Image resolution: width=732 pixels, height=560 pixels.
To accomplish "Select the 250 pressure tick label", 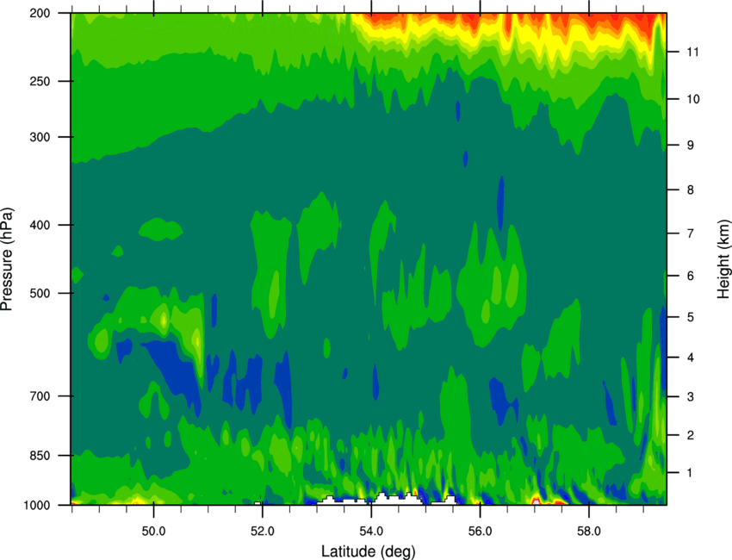I will 40,81.
